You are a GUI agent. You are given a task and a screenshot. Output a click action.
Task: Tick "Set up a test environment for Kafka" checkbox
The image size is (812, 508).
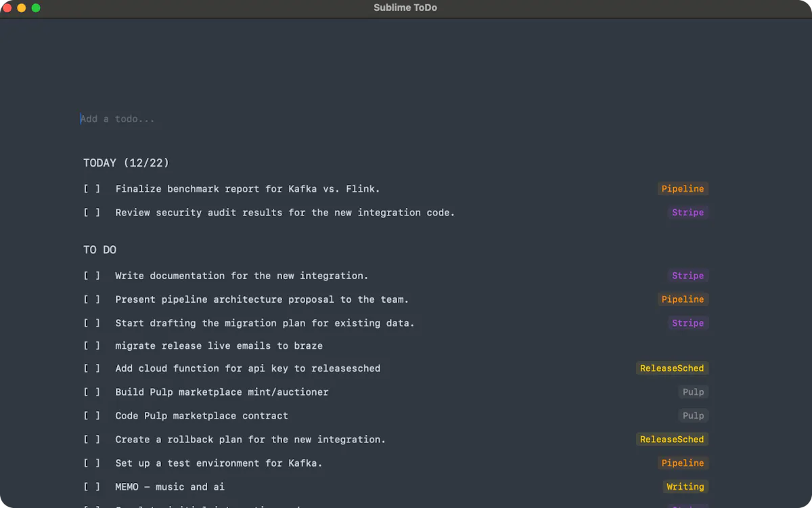pyautogui.click(x=92, y=463)
